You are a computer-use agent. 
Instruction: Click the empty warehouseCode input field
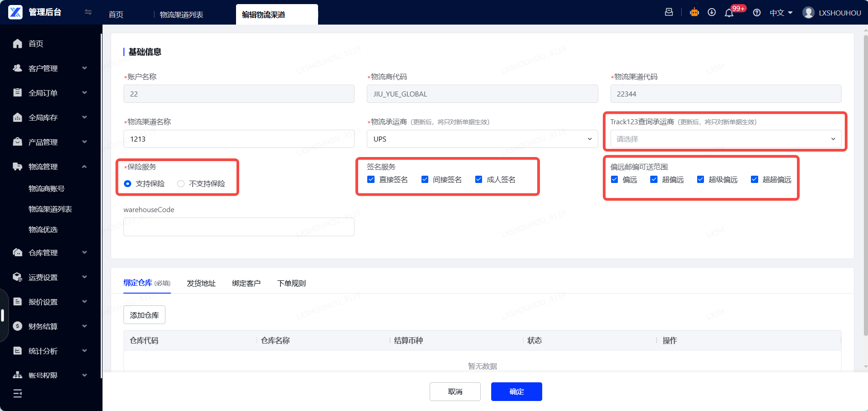pos(239,227)
